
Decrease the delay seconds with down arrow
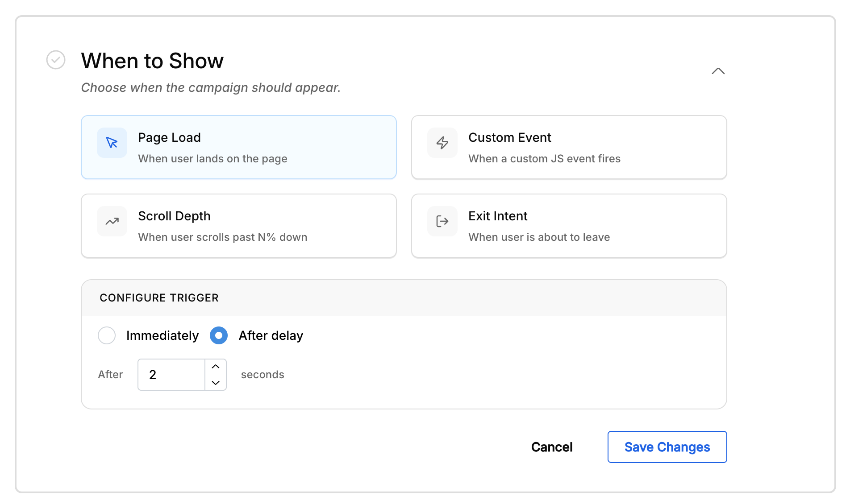point(216,383)
